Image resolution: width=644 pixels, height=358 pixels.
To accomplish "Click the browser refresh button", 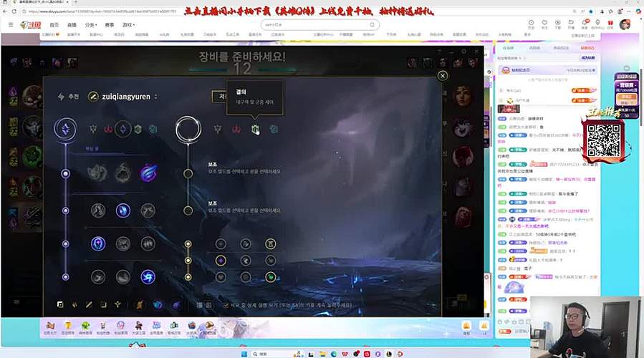I will [x=14, y=11].
